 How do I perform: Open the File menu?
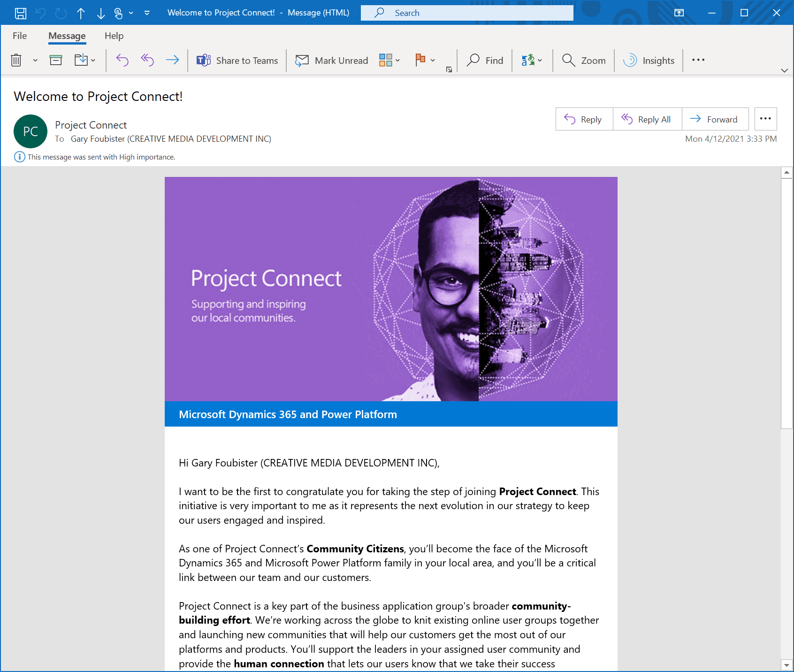(x=20, y=36)
